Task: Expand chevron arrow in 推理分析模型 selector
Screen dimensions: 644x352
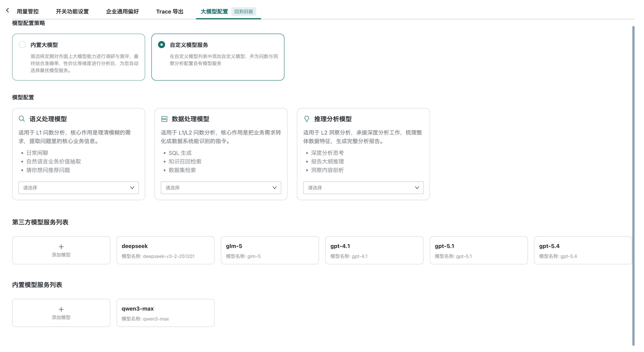Action: point(417,188)
